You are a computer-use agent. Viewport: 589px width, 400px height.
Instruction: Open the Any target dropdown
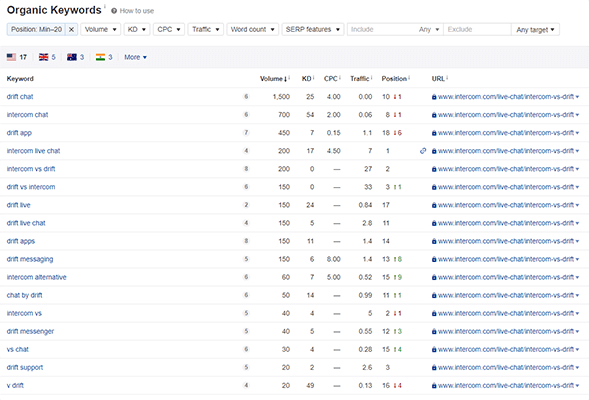click(535, 29)
